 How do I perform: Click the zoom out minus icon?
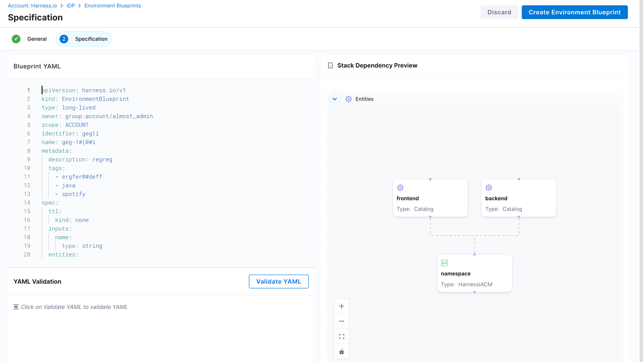point(341,321)
